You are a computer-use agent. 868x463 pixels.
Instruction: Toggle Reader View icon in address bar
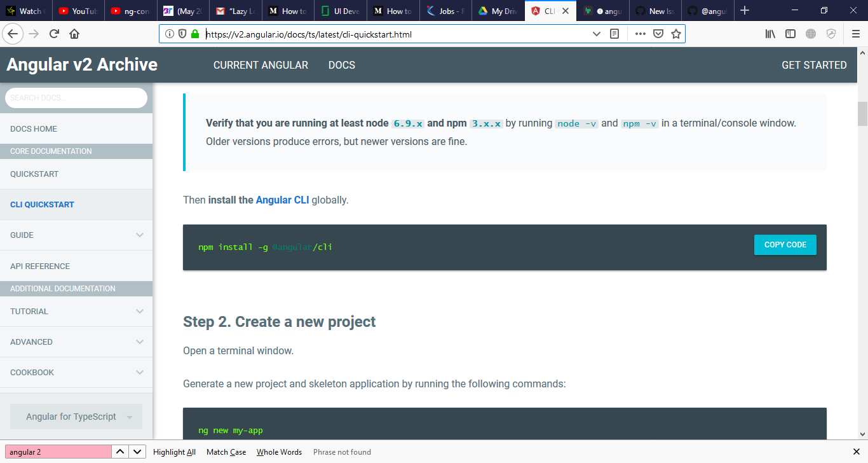[x=614, y=34]
